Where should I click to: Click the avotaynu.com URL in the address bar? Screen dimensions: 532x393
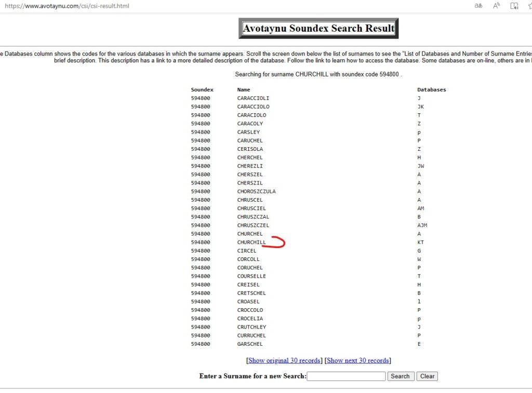pos(67,6)
